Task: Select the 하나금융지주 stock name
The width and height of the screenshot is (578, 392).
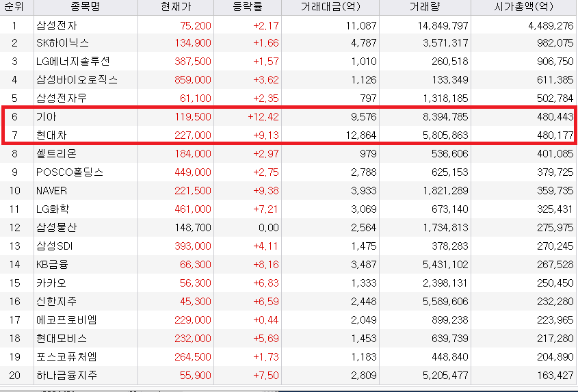Action: pyautogui.click(x=67, y=376)
